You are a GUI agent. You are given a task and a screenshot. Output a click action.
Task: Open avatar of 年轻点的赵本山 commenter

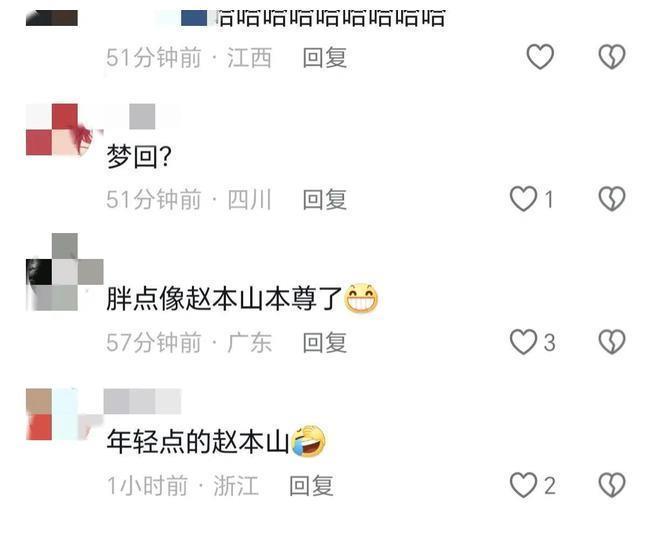point(64,414)
